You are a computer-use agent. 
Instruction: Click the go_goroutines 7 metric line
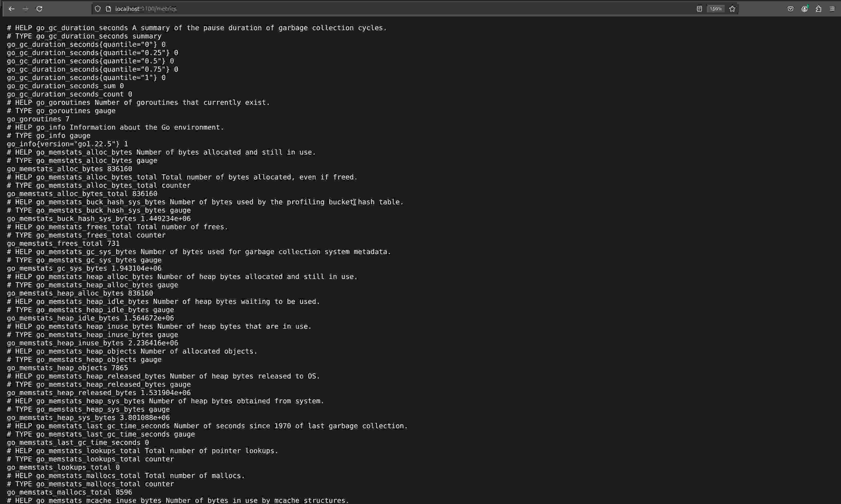[x=38, y=119]
